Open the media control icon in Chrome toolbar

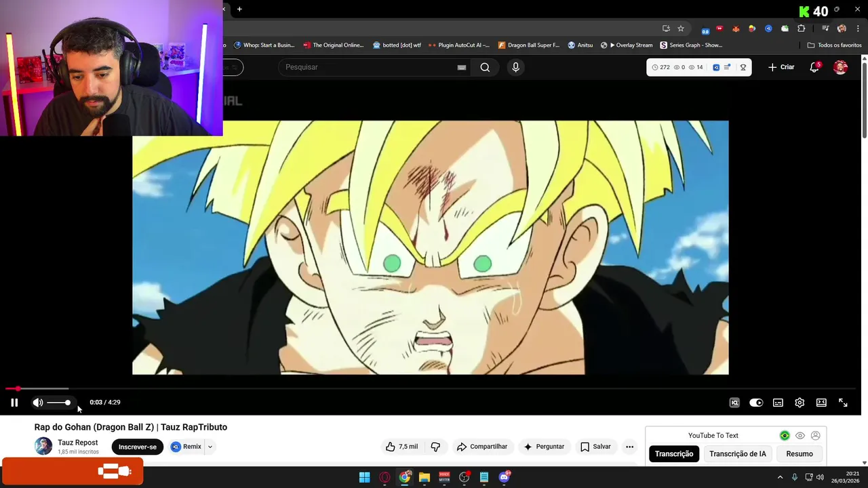point(825,28)
